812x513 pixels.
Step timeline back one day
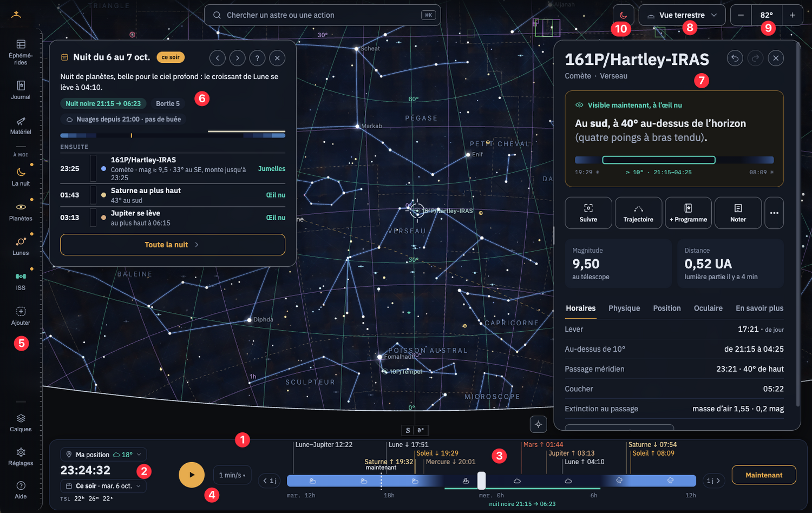pyautogui.click(x=270, y=481)
